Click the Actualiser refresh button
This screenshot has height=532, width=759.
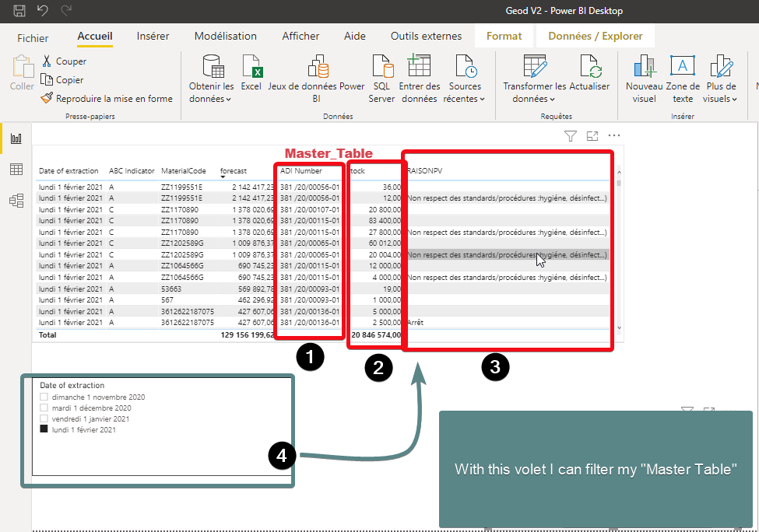click(589, 72)
